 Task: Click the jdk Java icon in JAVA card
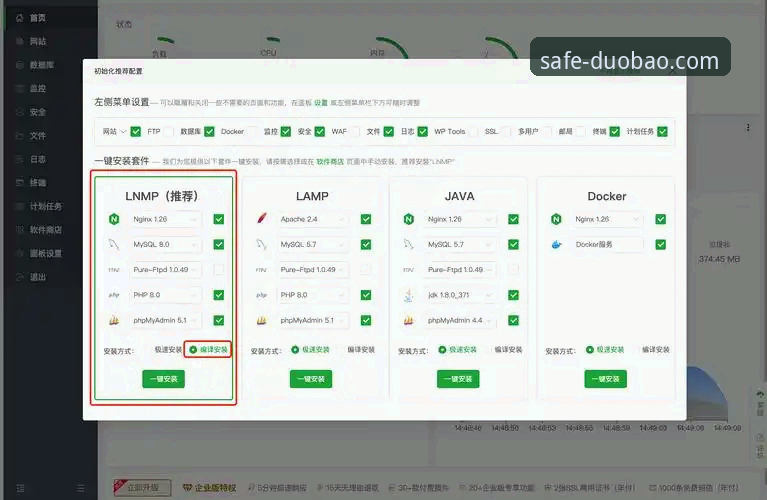[409, 295]
